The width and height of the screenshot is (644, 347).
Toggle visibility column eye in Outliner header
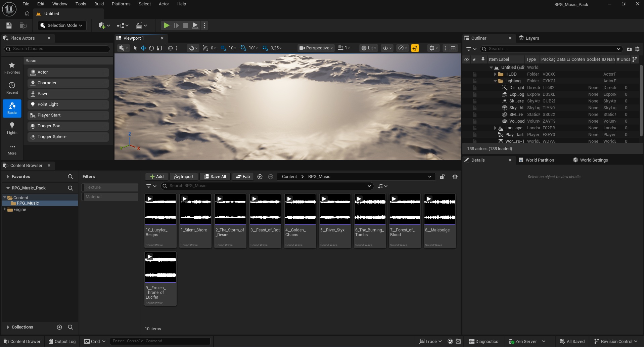tap(466, 59)
